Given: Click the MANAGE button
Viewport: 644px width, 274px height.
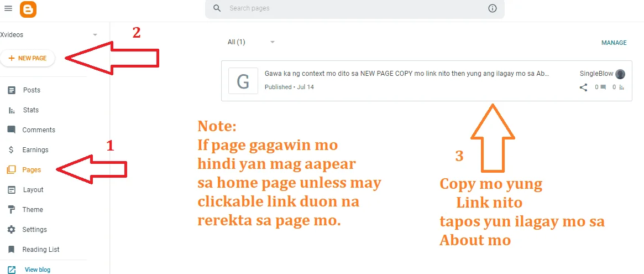Looking at the screenshot, I should (x=614, y=43).
